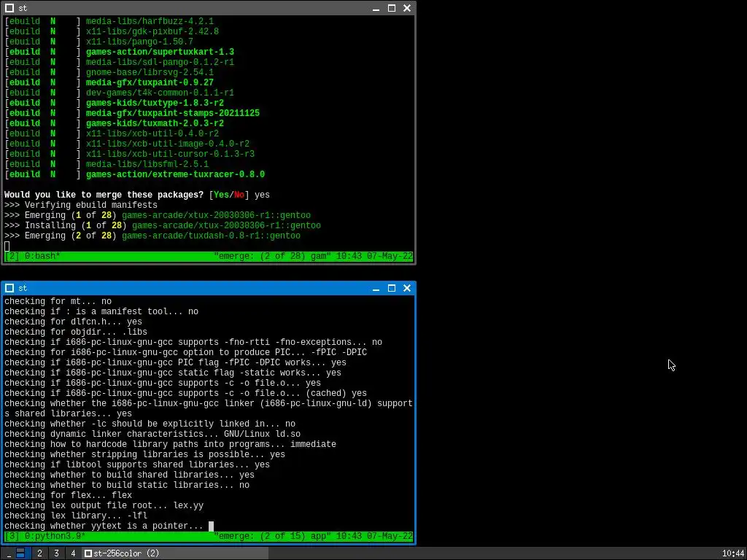The width and height of the screenshot is (747, 560).
Task: Close the bottom st terminal window
Action: [x=407, y=288]
